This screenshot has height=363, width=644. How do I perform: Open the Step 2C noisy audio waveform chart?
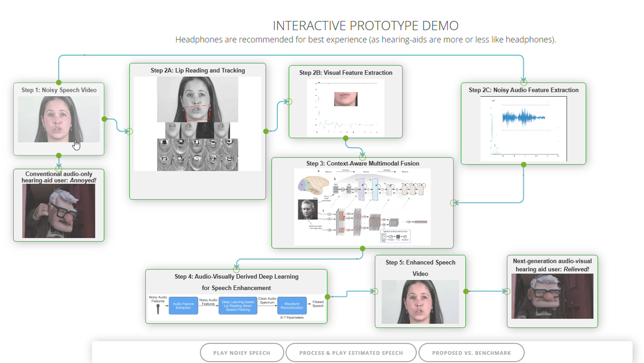(x=523, y=129)
